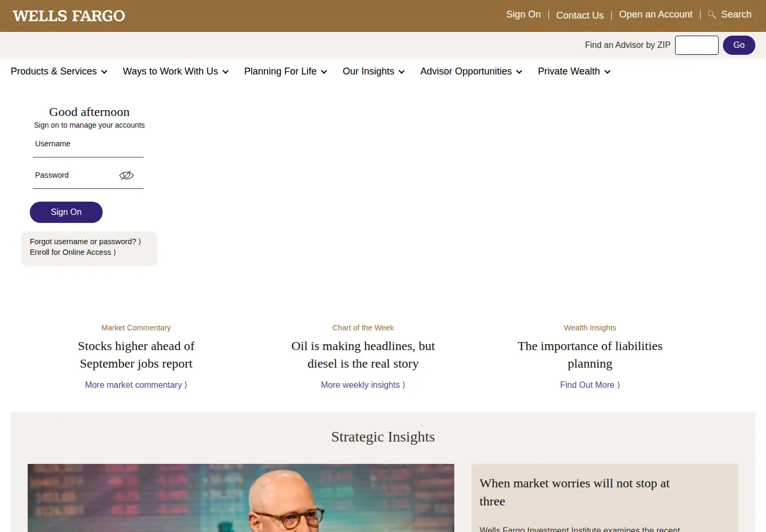Expand the Private Wealth menu

tap(574, 71)
